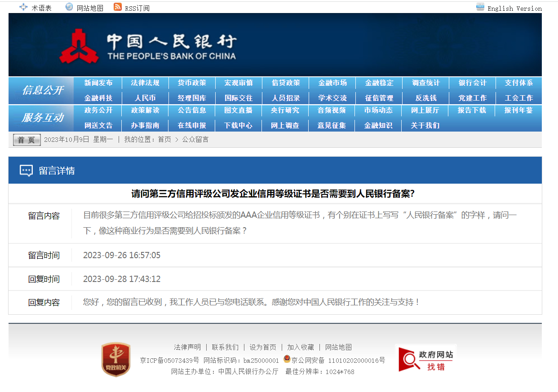Open the 支付体系 menu item

pyautogui.click(x=519, y=83)
